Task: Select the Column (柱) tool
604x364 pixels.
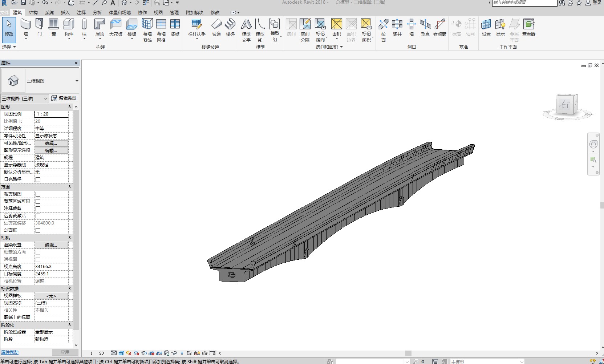Action: 84,28
